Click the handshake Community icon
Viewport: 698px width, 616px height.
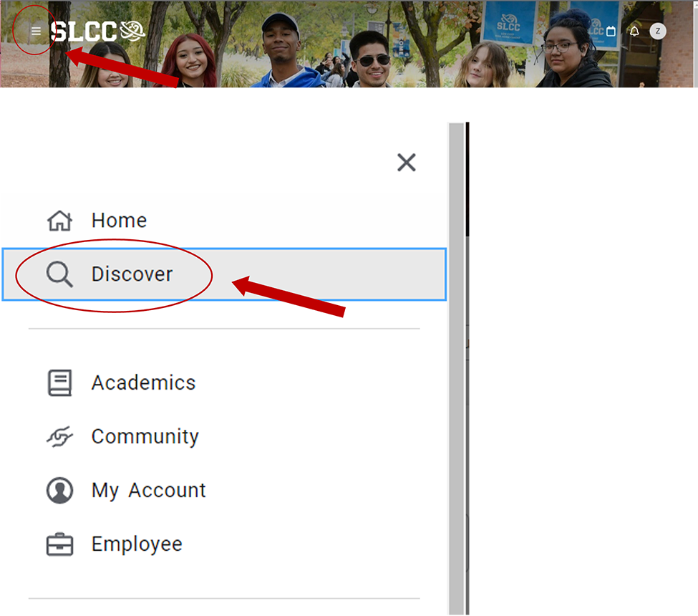(59, 437)
